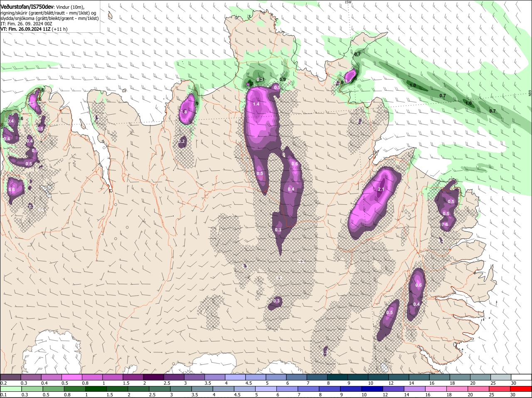Pick the dark mauve 0.2–0.3 upper legend swatch

pyautogui.click(x=10, y=377)
